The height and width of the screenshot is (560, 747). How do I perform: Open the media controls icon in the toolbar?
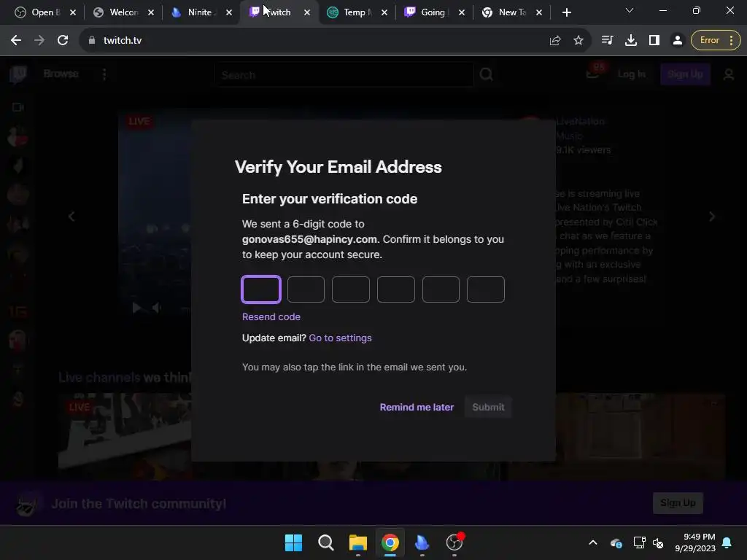(x=607, y=41)
